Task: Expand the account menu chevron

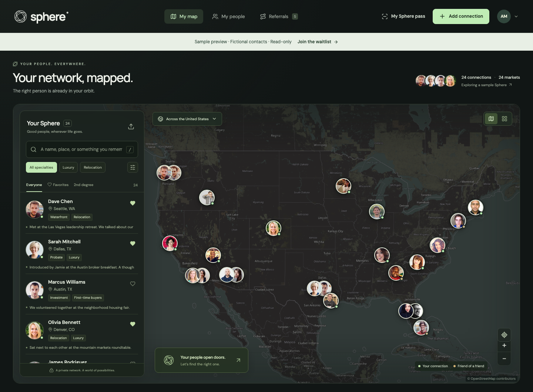Action: [516, 16]
